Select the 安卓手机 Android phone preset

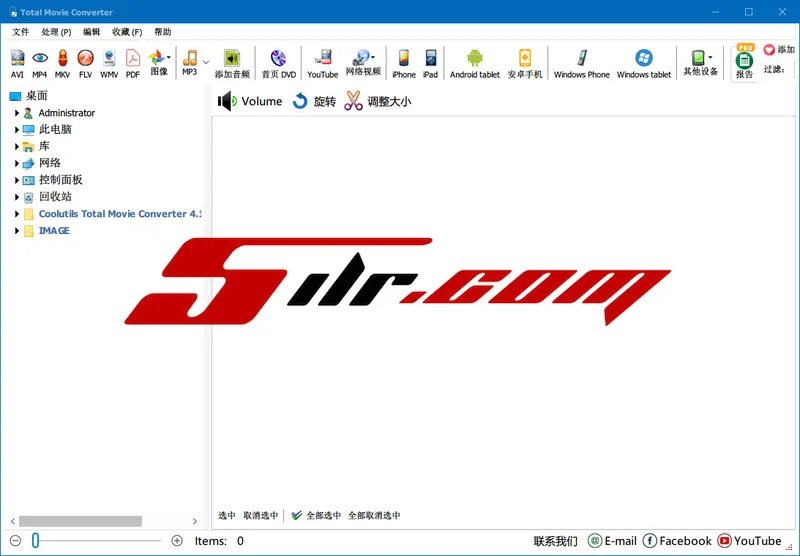click(524, 64)
